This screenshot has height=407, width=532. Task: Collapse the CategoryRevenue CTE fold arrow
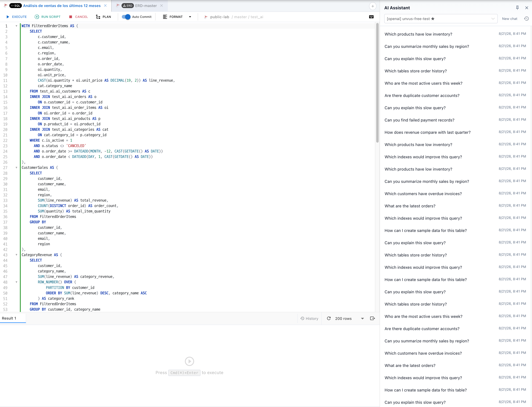pos(16,255)
